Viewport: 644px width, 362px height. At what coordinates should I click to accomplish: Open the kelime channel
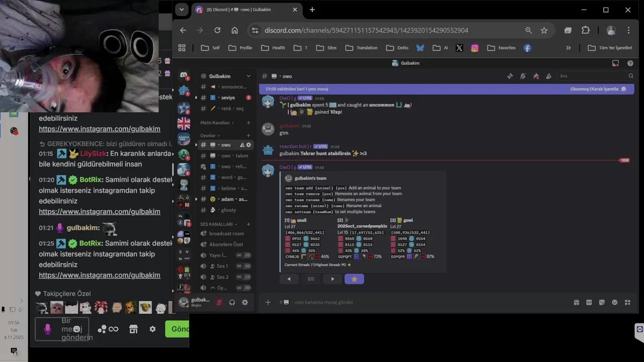[x=224, y=189]
